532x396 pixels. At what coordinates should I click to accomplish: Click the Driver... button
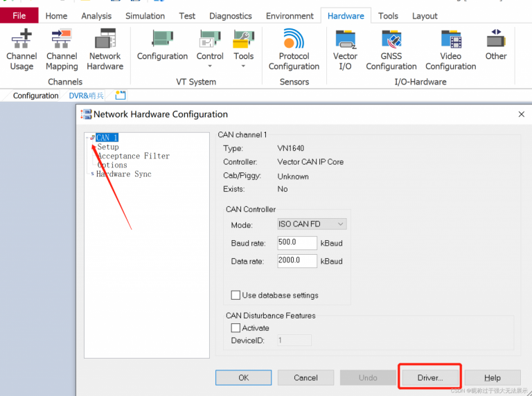(430, 378)
